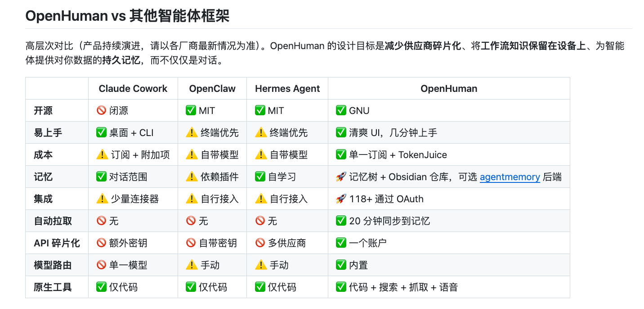Select the Claude Cowork column header
This screenshot has width=644, height=309.
pyautogui.click(x=133, y=89)
